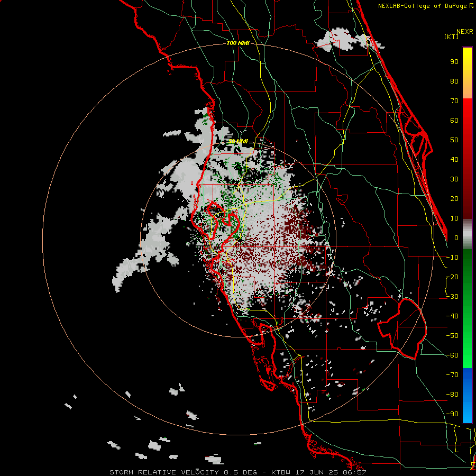Click the 60 value on the velocity scale
The height and width of the screenshot is (476, 476).
tap(454, 121)
